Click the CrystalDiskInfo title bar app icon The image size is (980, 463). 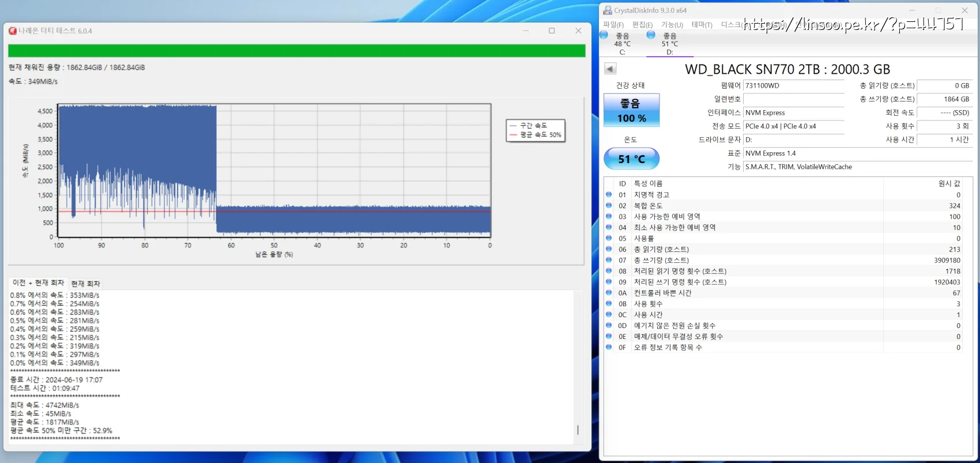coord(608,10)
